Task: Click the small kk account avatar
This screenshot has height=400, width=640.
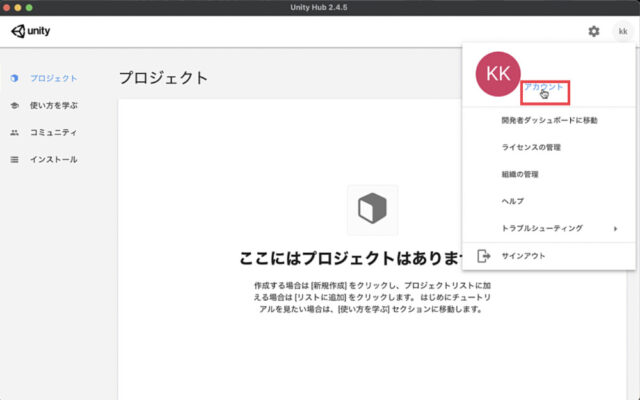Action: [622, 31]
